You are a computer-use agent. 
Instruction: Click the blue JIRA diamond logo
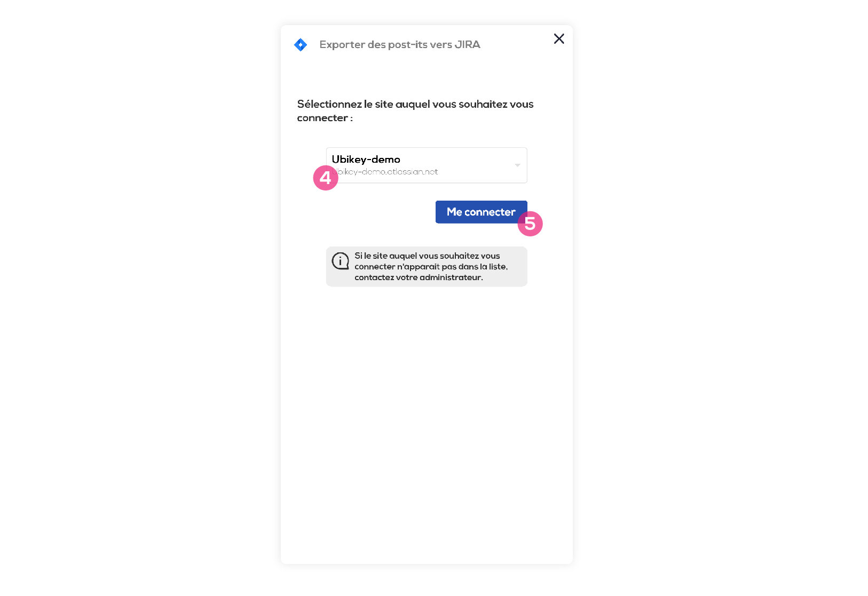pyautogui.click(x=301, y=45)
